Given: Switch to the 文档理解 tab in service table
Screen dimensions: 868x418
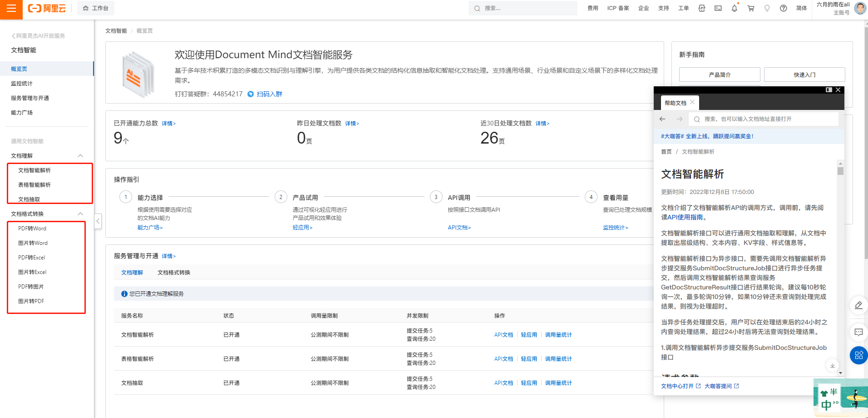Looking at the screenshot, I should [132, 273].
